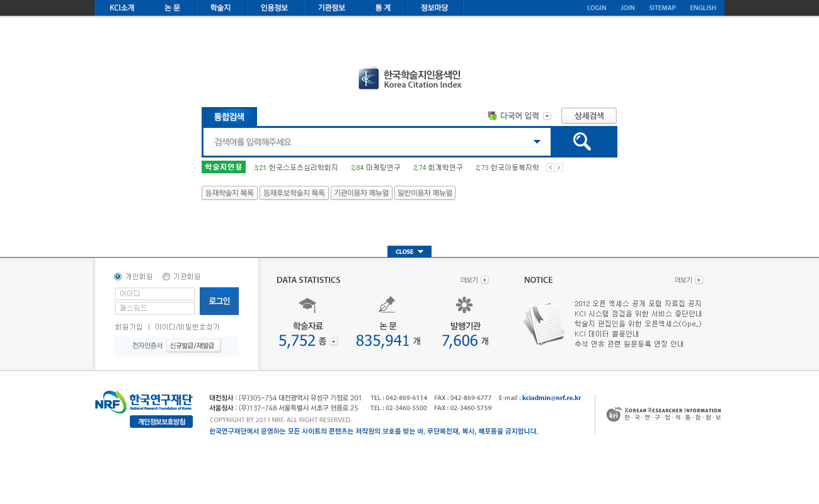Screen dimensions: 819x504
Task: Click the 패스워드 input field
Action: point(155,308)
